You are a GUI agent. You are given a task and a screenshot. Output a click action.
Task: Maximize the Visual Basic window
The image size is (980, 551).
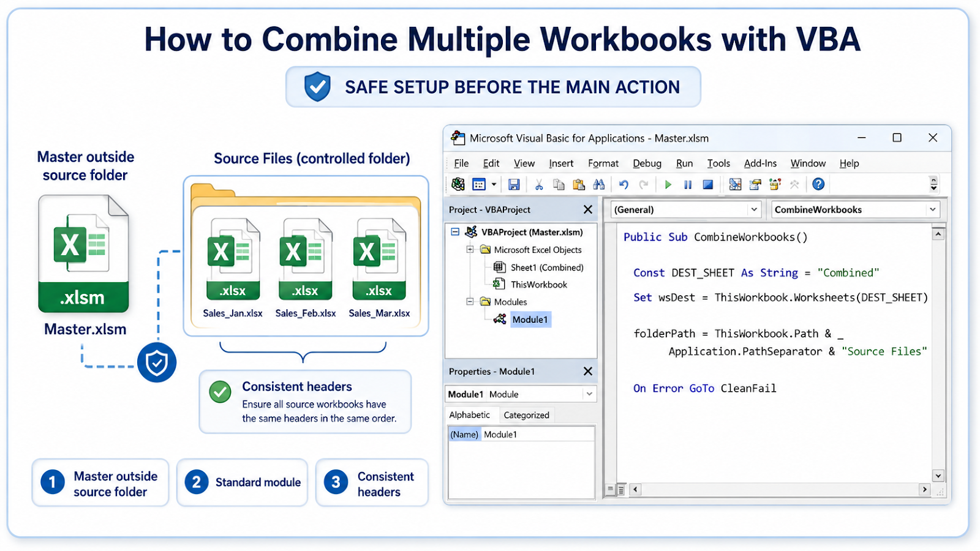897,138
